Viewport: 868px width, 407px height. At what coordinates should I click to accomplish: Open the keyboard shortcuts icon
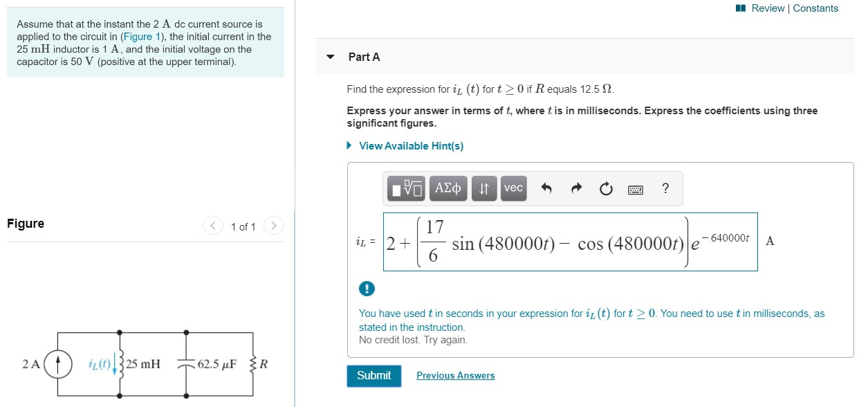(636, 188)
